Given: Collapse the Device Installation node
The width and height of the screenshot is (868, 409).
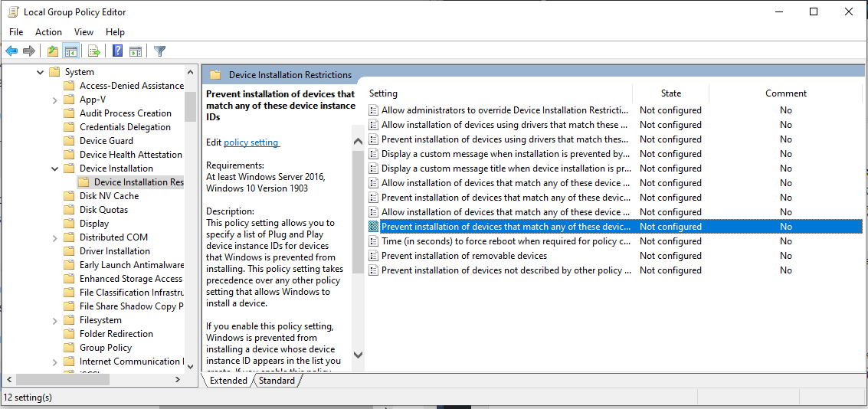Looking at the screenshot, I should point(55,169).
